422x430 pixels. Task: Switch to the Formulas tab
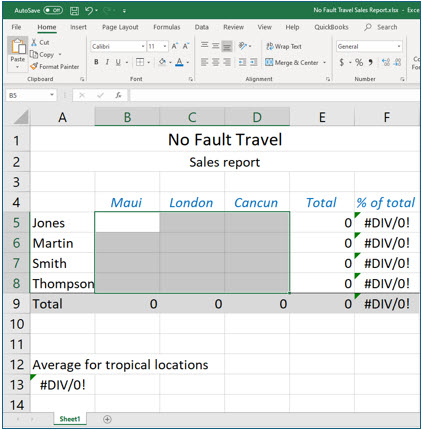(x=167, y=27)
